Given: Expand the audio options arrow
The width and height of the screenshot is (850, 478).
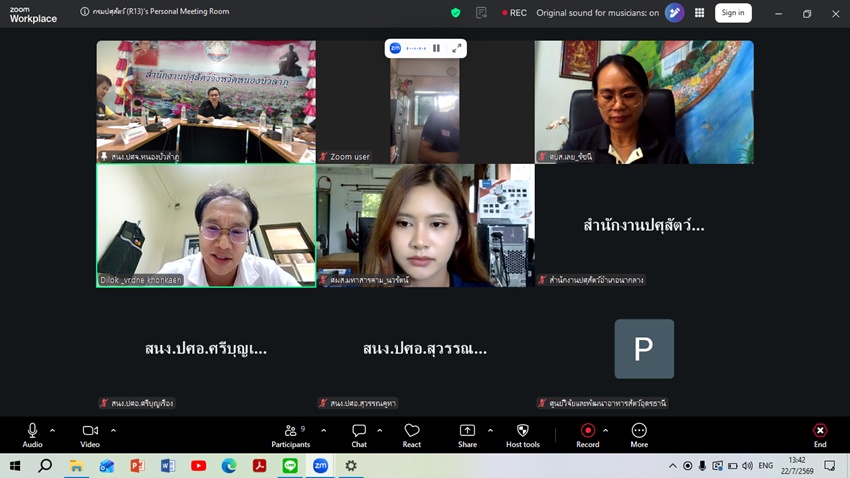Looking at the screenshot, I should (53, 431).
